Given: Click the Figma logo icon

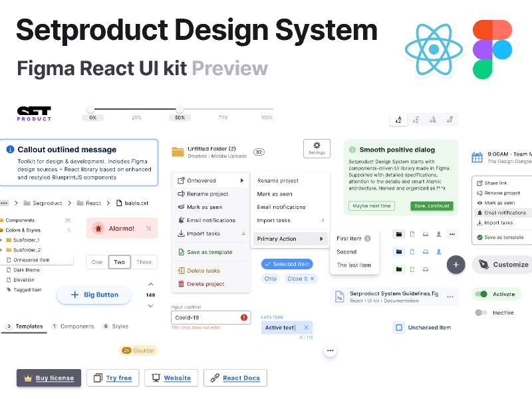Looking at the screenshot, I should [x=492, y=49].
